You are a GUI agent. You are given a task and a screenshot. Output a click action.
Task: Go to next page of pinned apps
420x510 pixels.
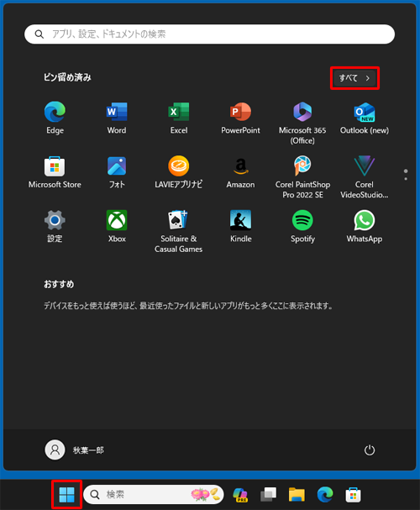[406, 179]
